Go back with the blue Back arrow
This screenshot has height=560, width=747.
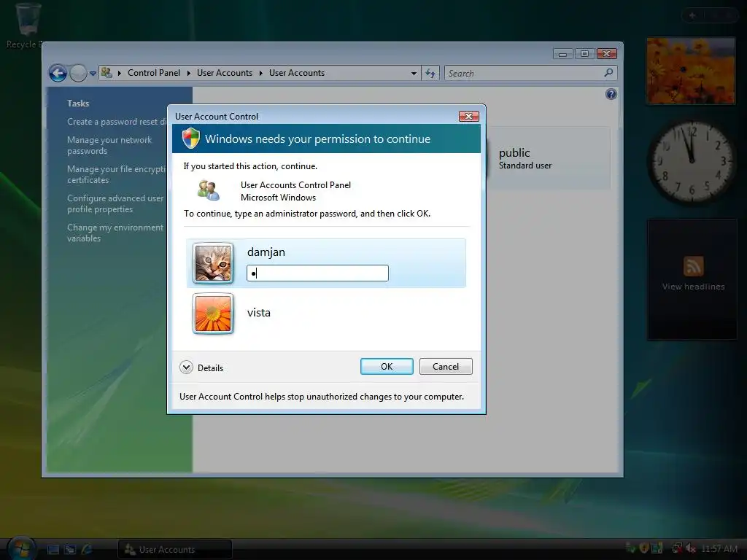click(x=58, y=73)
